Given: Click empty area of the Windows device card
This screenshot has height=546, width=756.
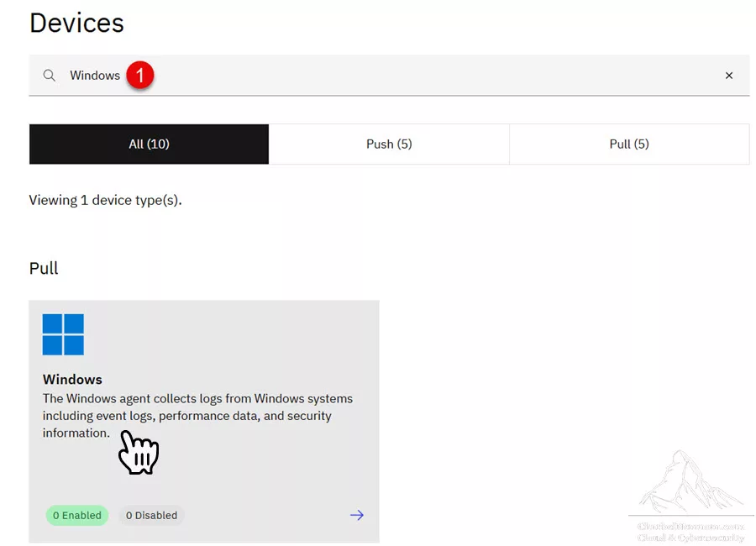Looking at the screenshot, I should pyautogui.click(x=265, y=473).
